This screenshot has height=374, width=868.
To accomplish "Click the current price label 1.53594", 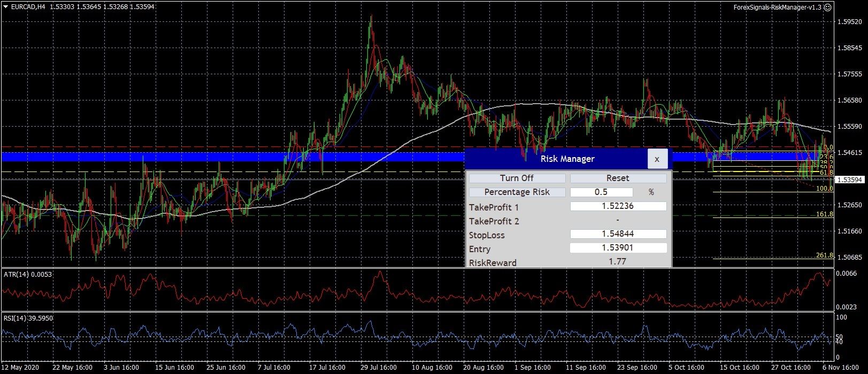I will [x=851, y=180].
